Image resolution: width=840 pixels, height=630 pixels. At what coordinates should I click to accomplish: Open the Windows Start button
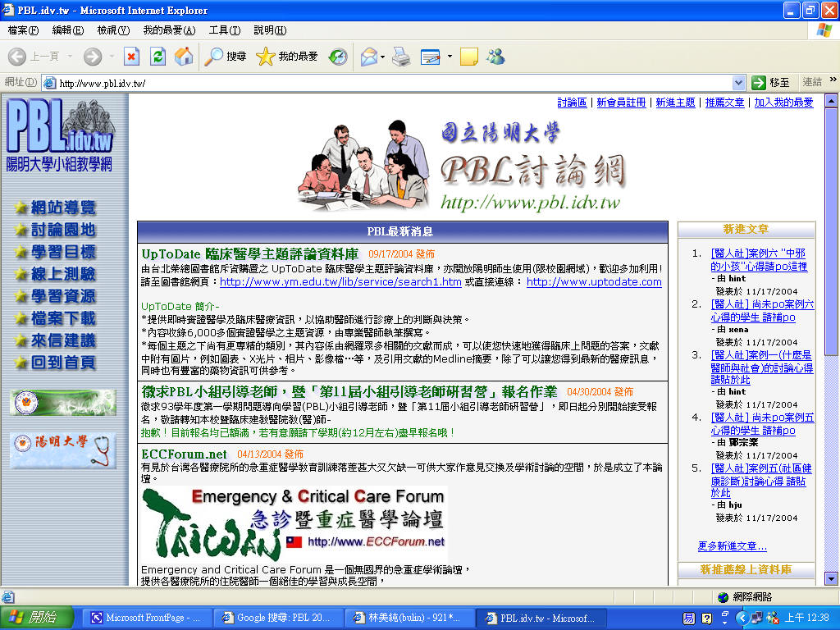[36, 618]
